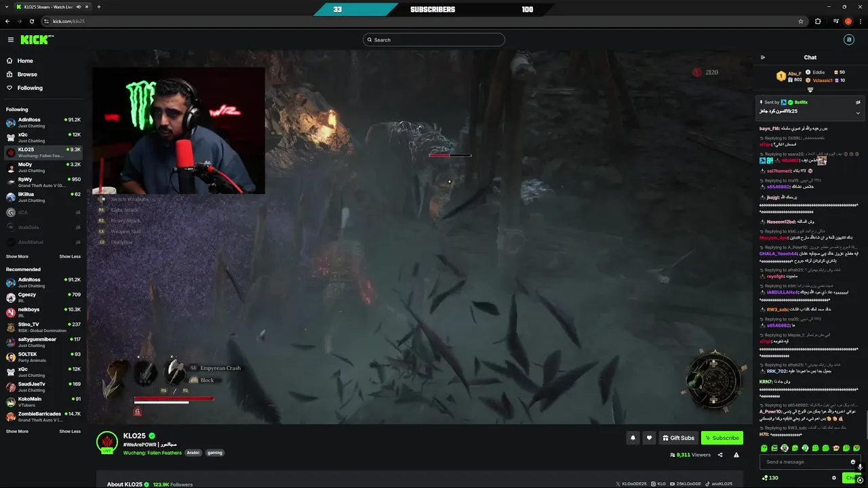This screenshot has height=488, width=868.
Task: Open a new browser tab
Action: coord(99,7)
